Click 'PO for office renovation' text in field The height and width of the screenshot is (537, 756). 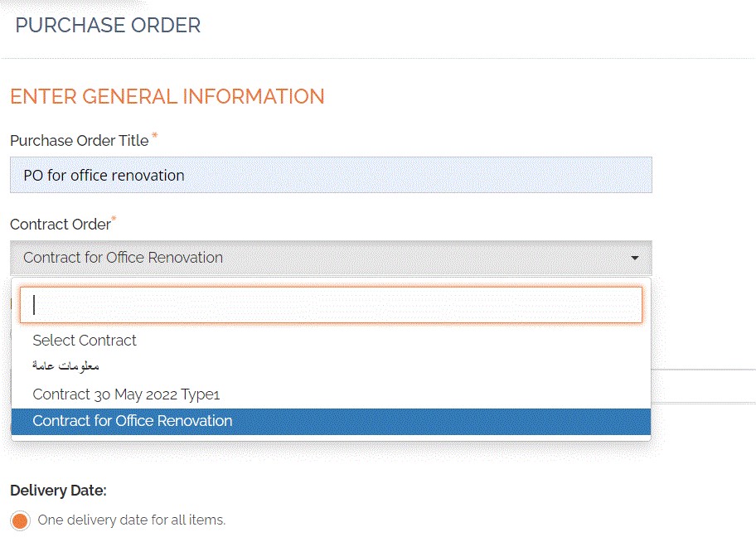(x=104, y=175)
